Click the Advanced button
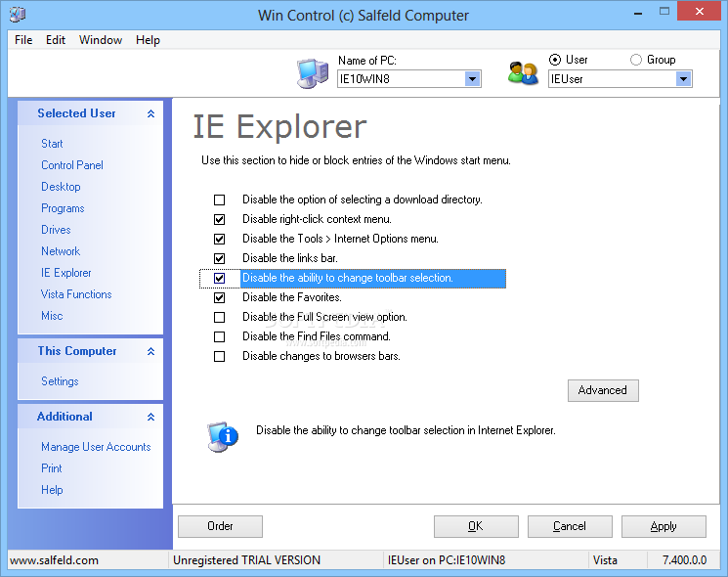Screen dimensions: 728x577 point(603,390)
